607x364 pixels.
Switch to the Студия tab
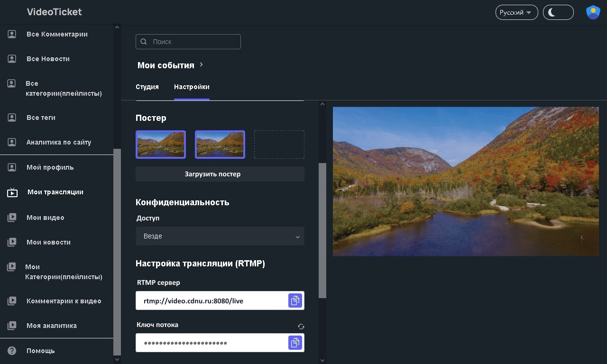tap(147, 87)
